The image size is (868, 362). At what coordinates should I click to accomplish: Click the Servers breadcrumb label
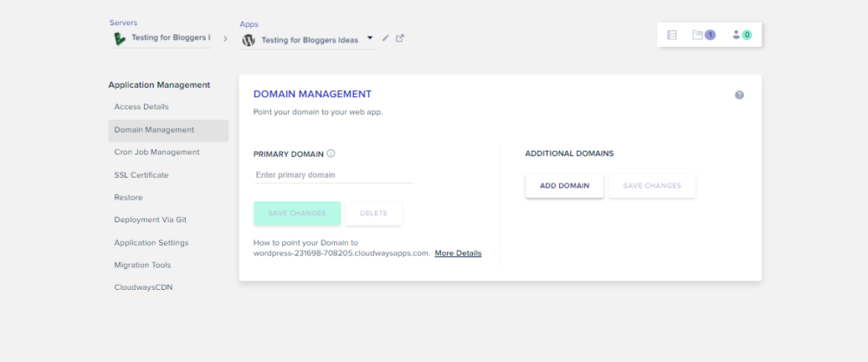click(x=123, y=23)
